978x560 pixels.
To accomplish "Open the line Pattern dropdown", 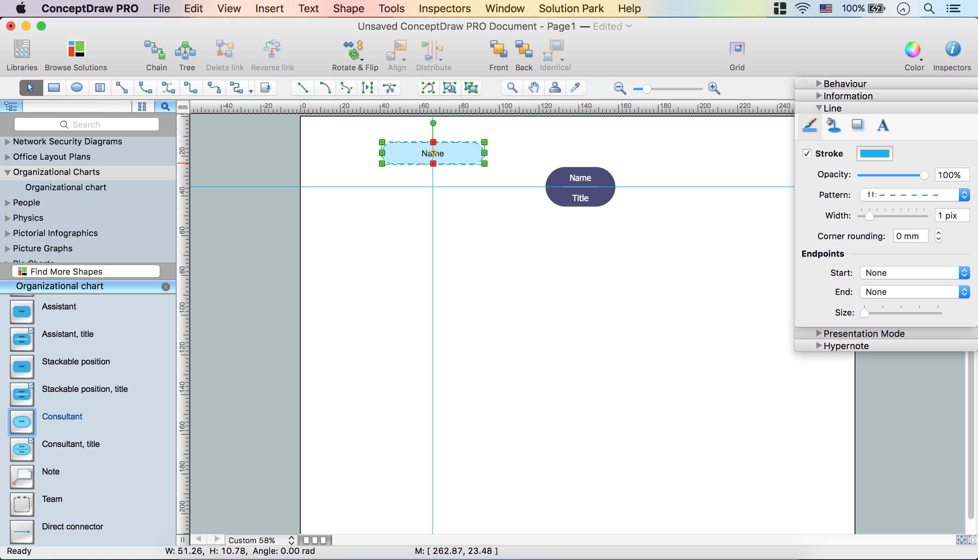I will (x=915, y=195).
